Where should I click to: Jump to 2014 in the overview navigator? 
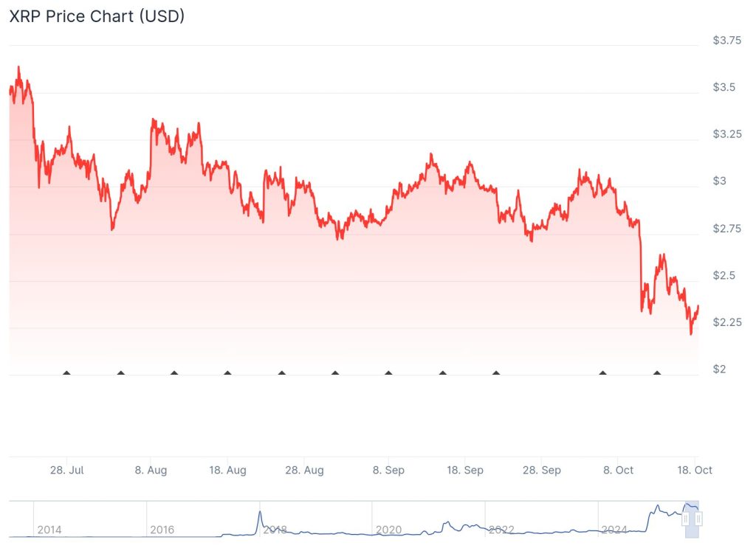point(49,530)
